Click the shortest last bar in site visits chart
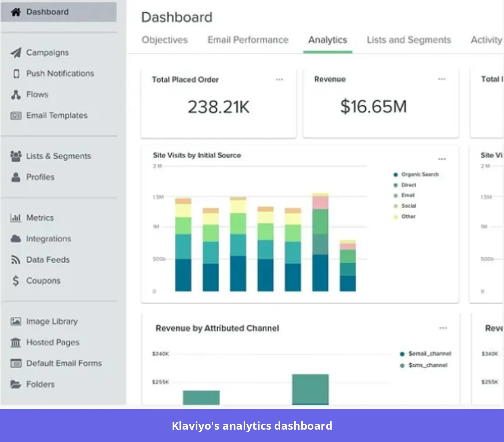This screenshot has width=504, height=442. 348,266
